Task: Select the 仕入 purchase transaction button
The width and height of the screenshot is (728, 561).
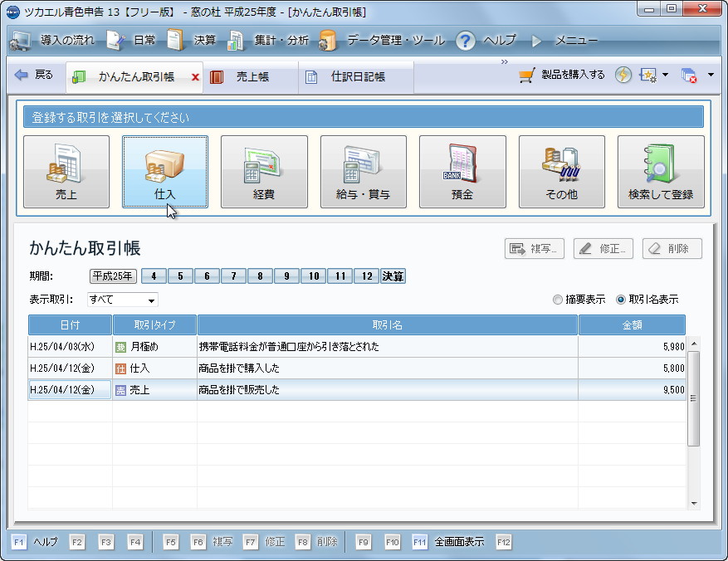Action: click(165, 171)
